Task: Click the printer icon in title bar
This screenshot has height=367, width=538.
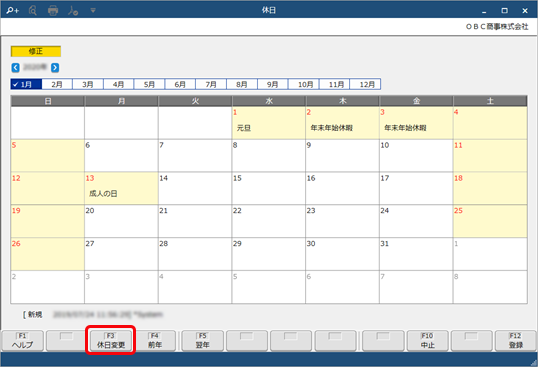Action: tap(53, 10)
